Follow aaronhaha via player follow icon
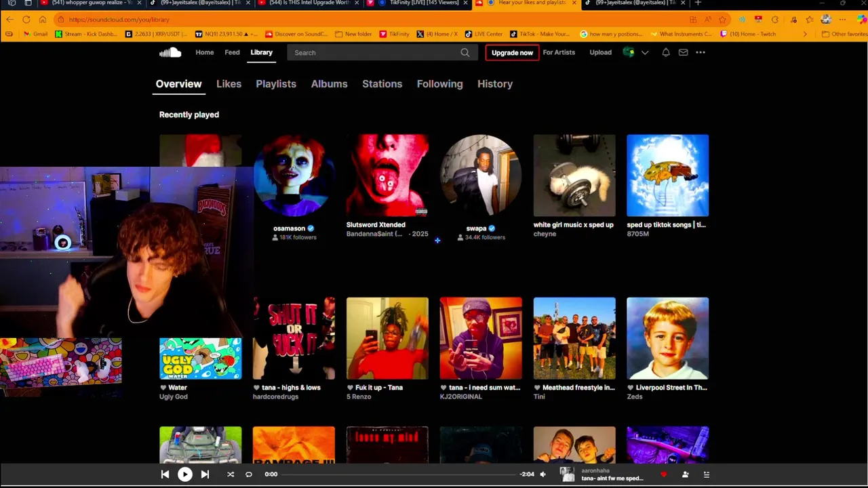This screenshot has height=488, width=868. pyautogui.click(x=685, y=474)
